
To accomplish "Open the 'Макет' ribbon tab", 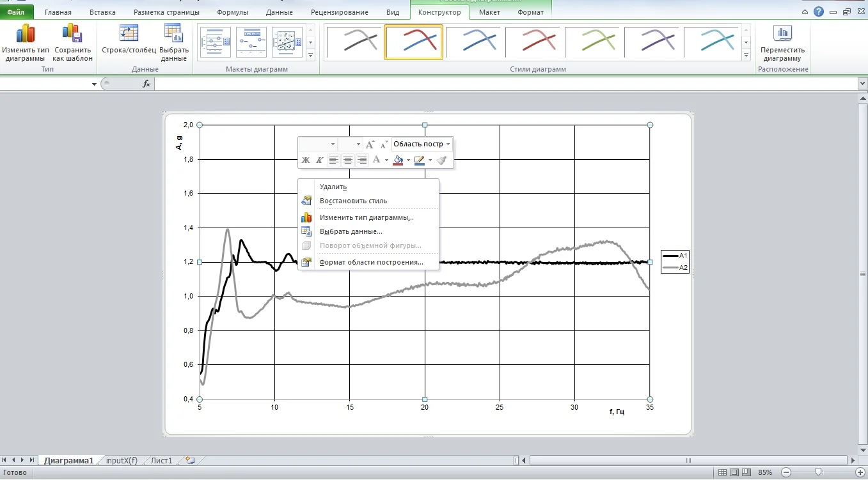I will point(489,12).
